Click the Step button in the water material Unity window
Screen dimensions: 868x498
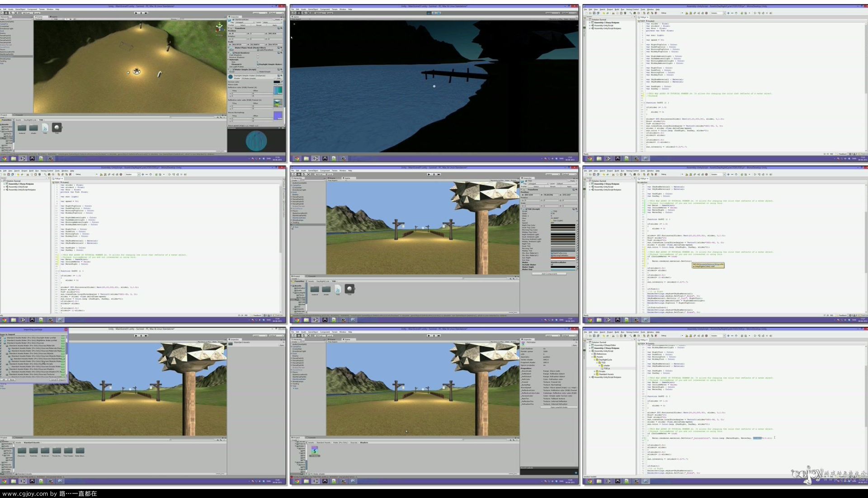pyautogui.click(x=146, y=13)
